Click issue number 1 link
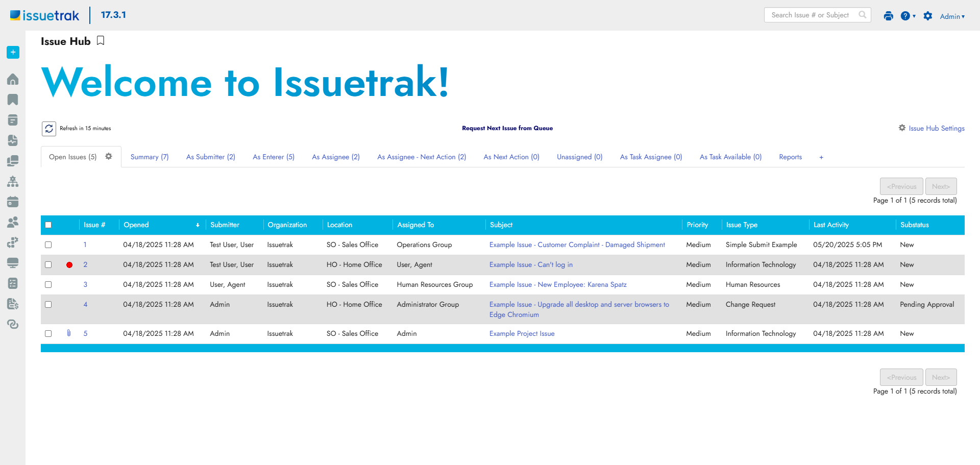This screenshot has height=465, width=980. pos(85,245)
